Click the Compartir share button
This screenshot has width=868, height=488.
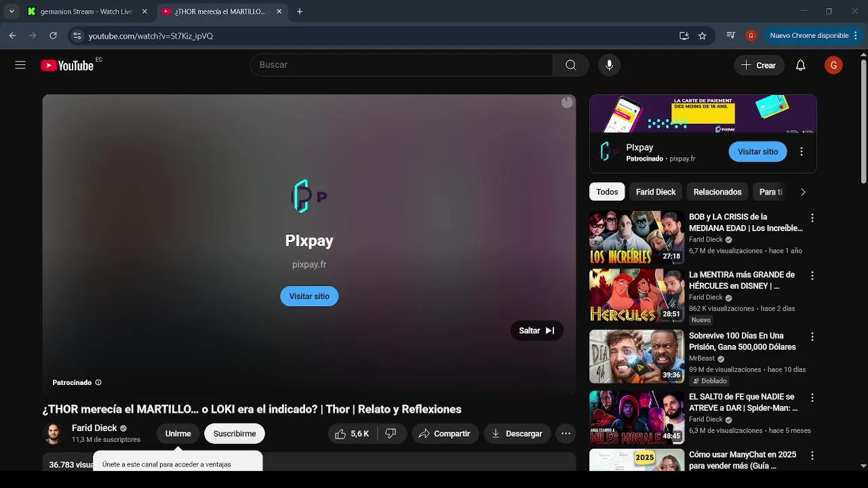point(444,434)
